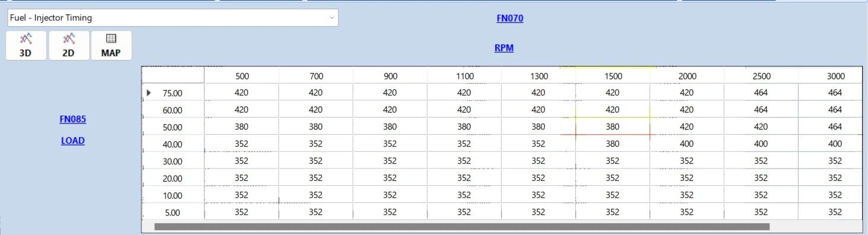Screen dimensions: 868x235
Task: Select the 75.00 load row header
Action: (x=173, y=93)
